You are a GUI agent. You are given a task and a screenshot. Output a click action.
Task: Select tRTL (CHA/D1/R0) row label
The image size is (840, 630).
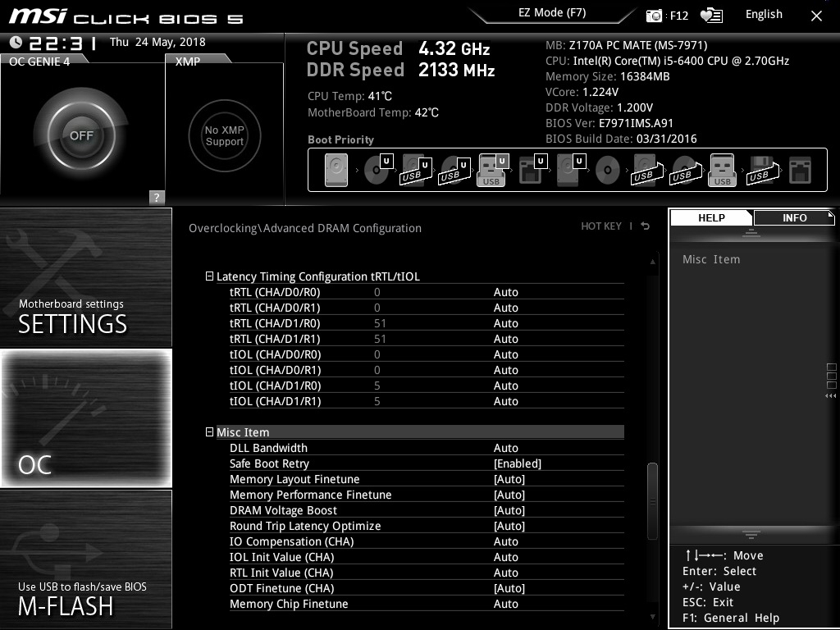(x=275, y=323)
